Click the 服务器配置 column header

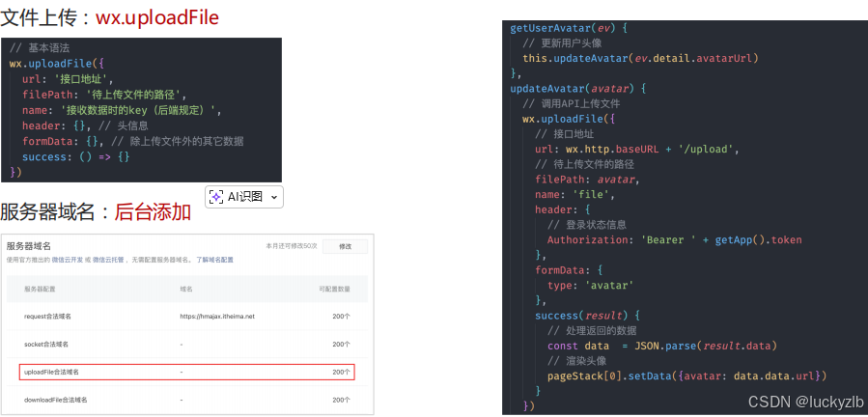pyautogui.click(x=40, y=289)
